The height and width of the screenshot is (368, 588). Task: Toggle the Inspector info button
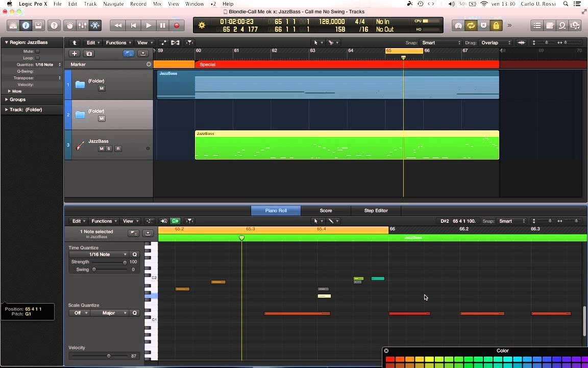(x=26, y=25)
